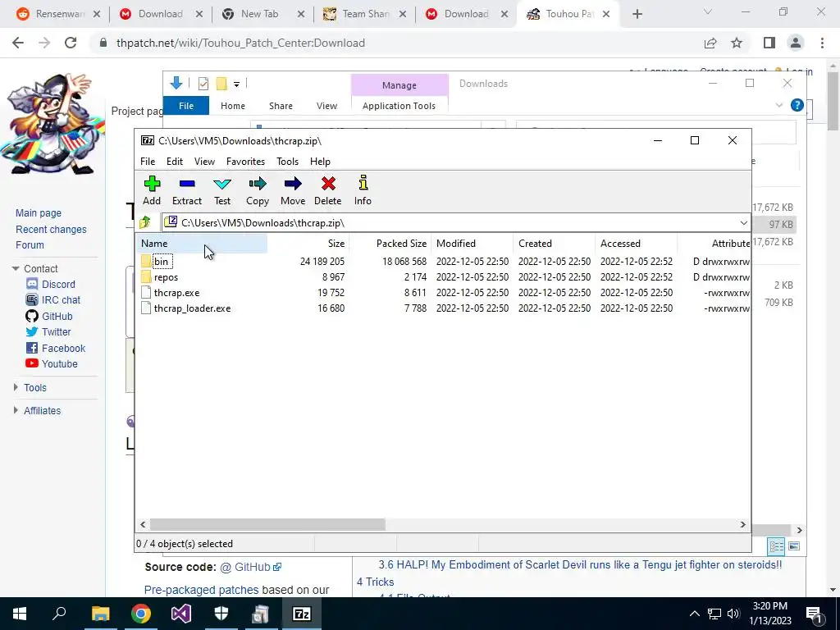Open Explorer quick access toolbar dropdown
Image resolution: width=840 pixels, height=630 pixels.
(x=236, y=84)
